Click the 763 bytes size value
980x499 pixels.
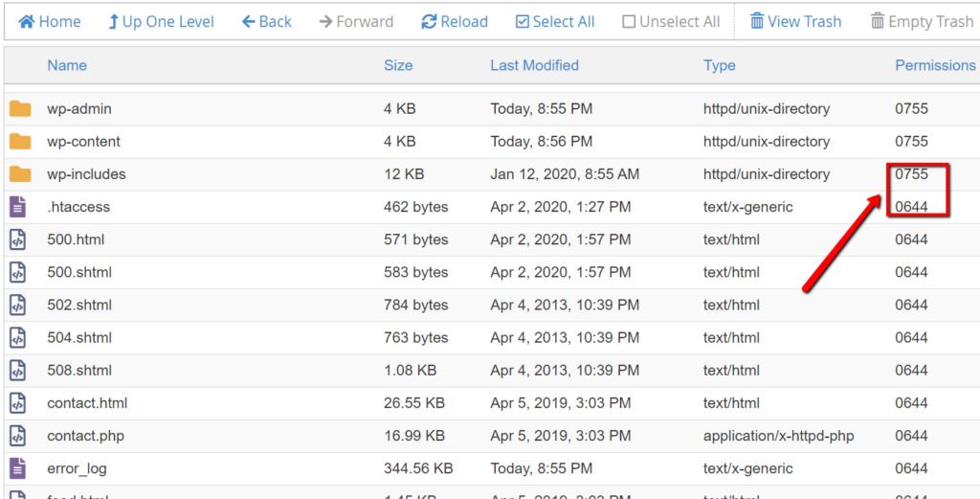tap(415, 338)
